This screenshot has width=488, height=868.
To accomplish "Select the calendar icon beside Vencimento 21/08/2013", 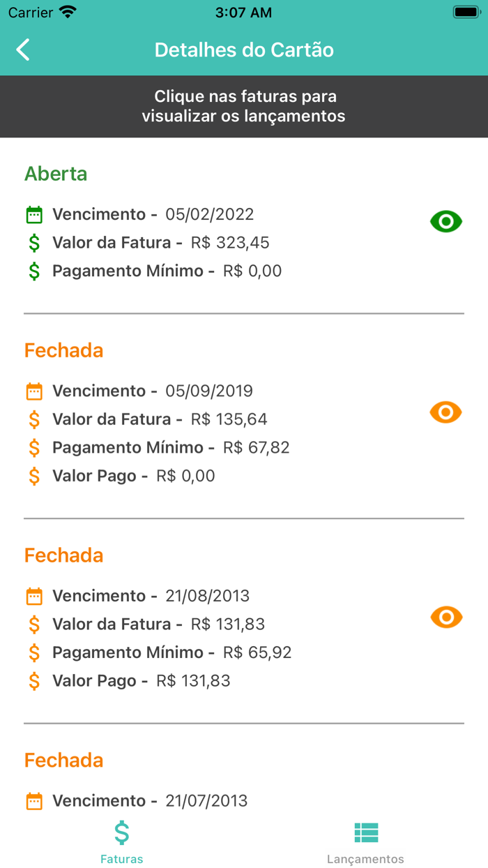I will [34, 596].
